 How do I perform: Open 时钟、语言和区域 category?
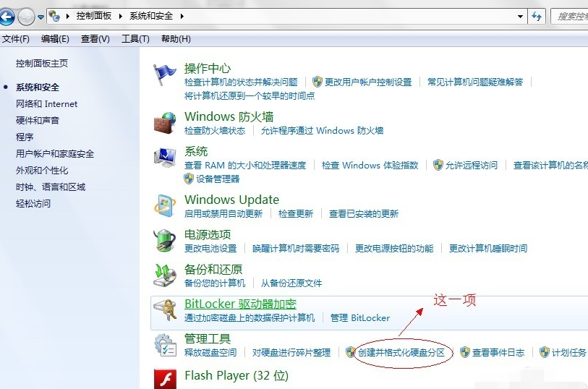tap(51, 187)
